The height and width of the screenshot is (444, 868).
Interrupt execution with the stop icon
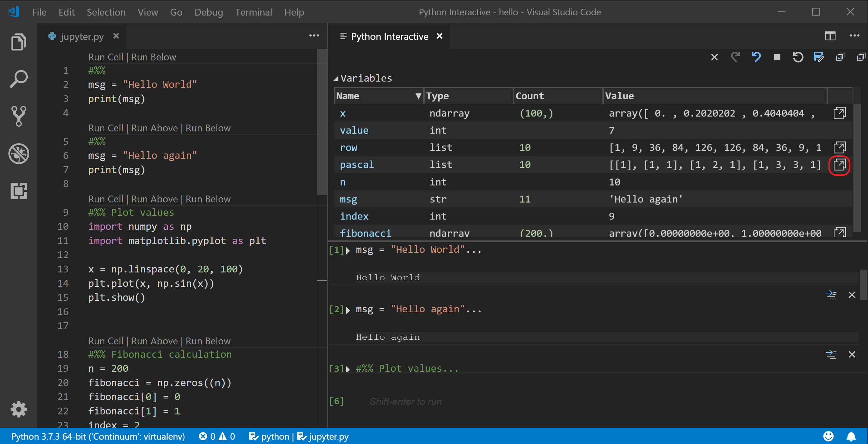point(777,57)
